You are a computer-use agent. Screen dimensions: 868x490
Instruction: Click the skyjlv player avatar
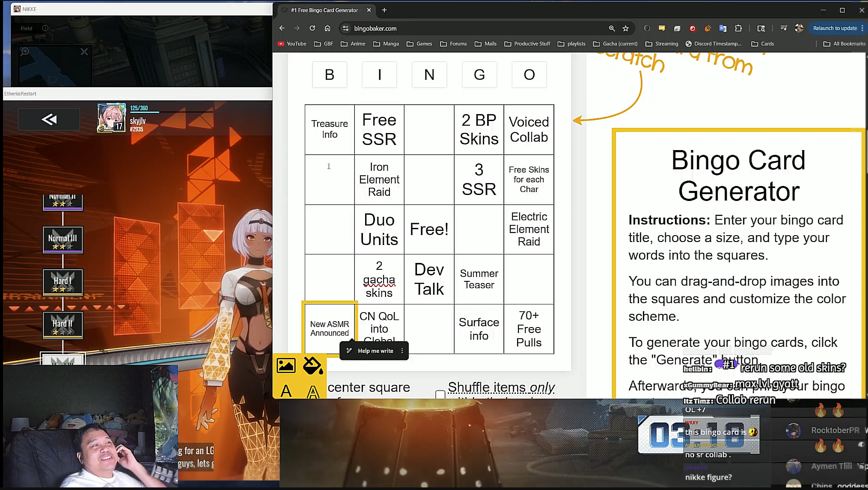coord(111,117)
